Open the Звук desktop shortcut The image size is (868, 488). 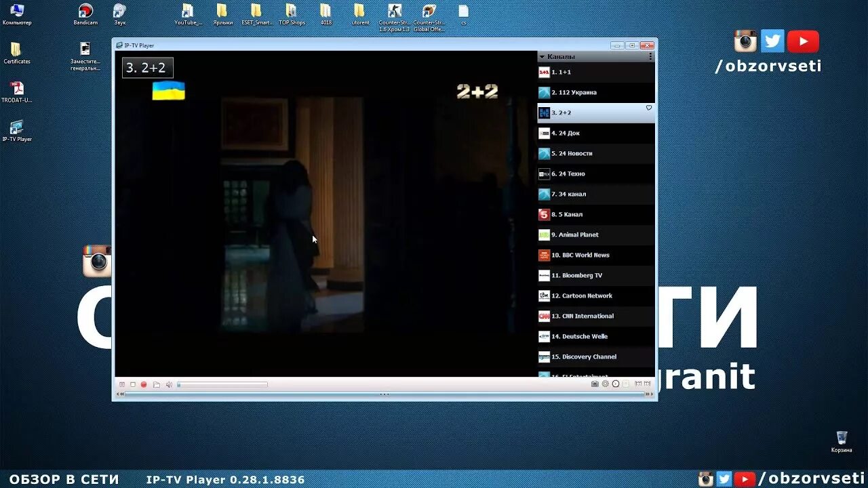pos(119,14)
